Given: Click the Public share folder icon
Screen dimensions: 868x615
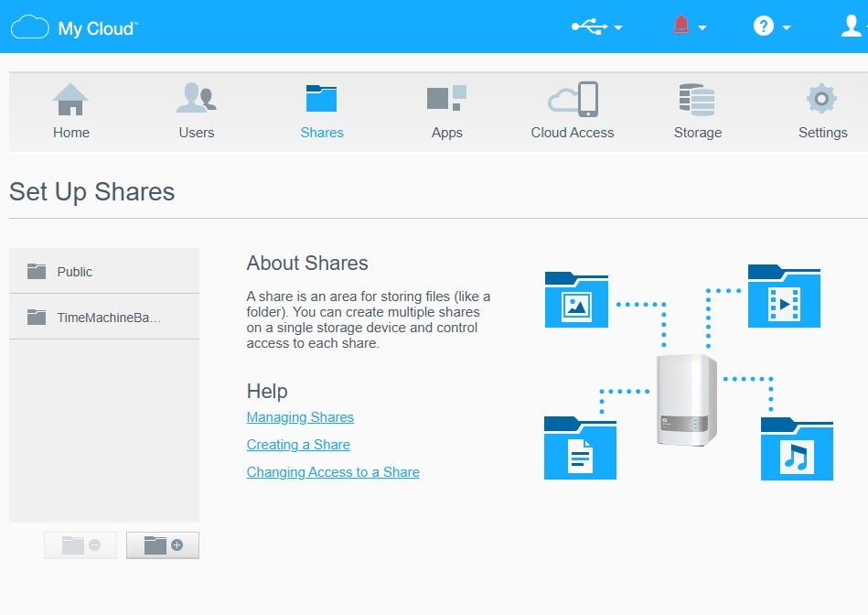Looking at the screenshot, I should click(x=37, y=271).
